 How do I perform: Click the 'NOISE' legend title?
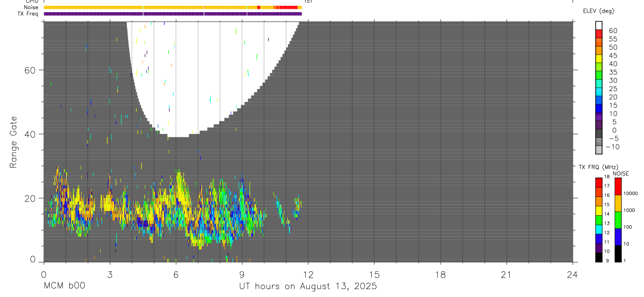point(620,173)
